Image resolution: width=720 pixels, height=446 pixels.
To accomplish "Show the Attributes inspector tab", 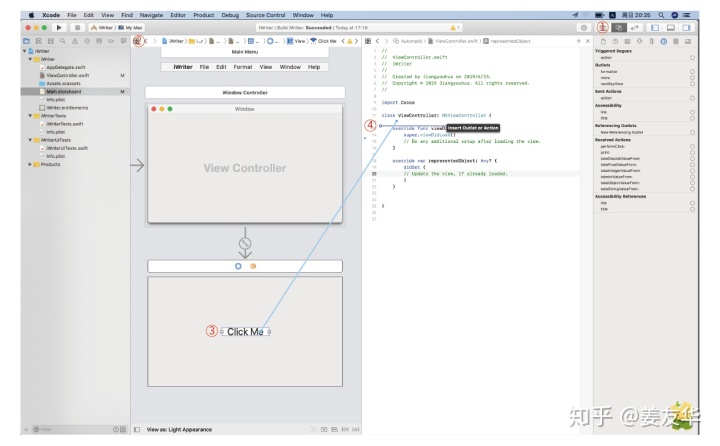I will [639, 41].
